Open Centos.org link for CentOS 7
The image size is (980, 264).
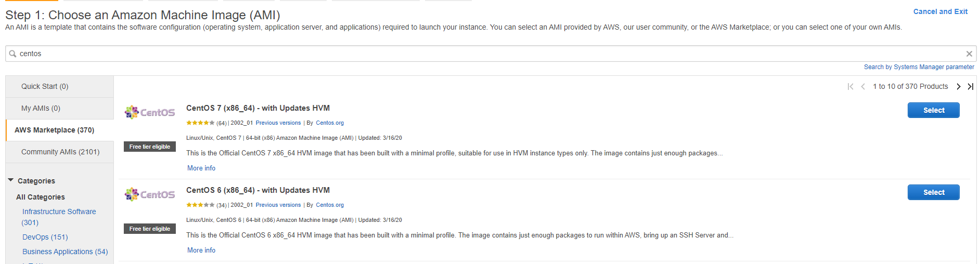[x=330, y=123]
